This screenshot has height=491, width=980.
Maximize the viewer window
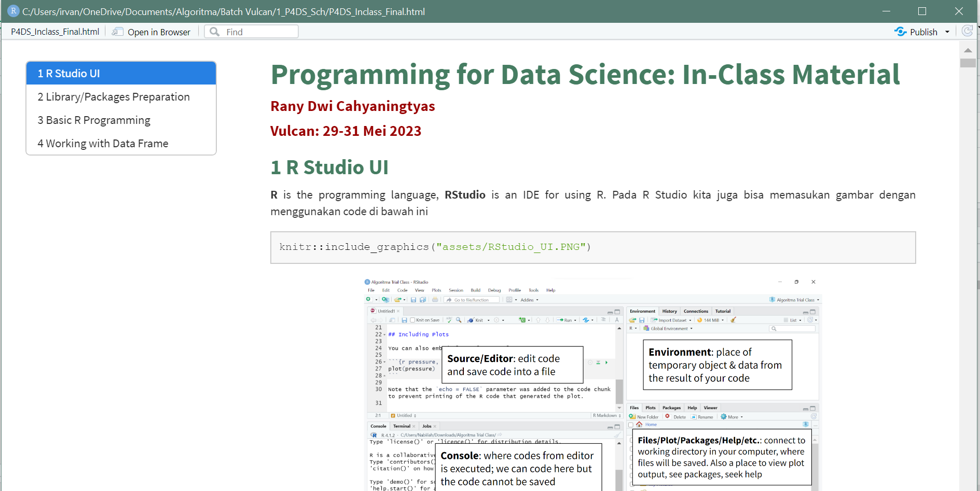(x=922, y=11)
